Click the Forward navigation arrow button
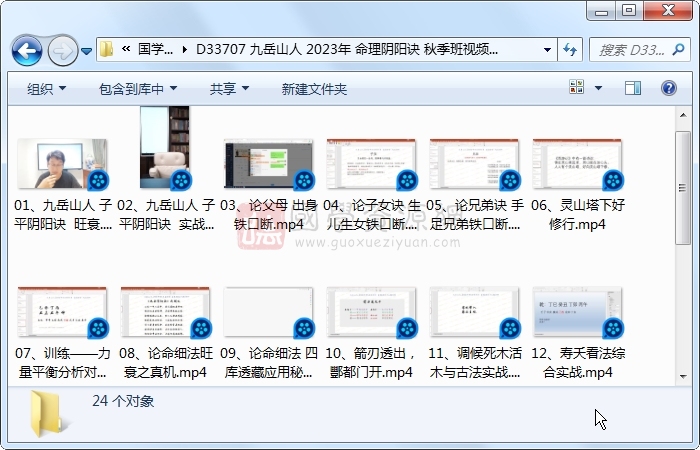The height and width of the screenshot is (450, 700). pos(62,49)
